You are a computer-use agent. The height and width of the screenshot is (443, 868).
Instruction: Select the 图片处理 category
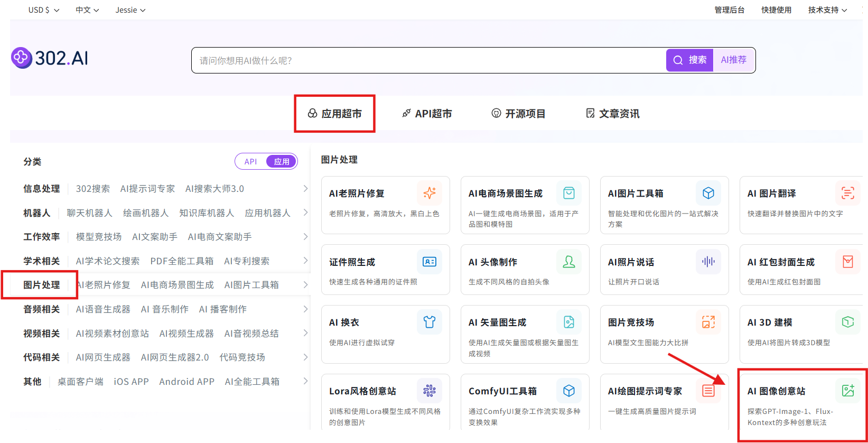42,285
